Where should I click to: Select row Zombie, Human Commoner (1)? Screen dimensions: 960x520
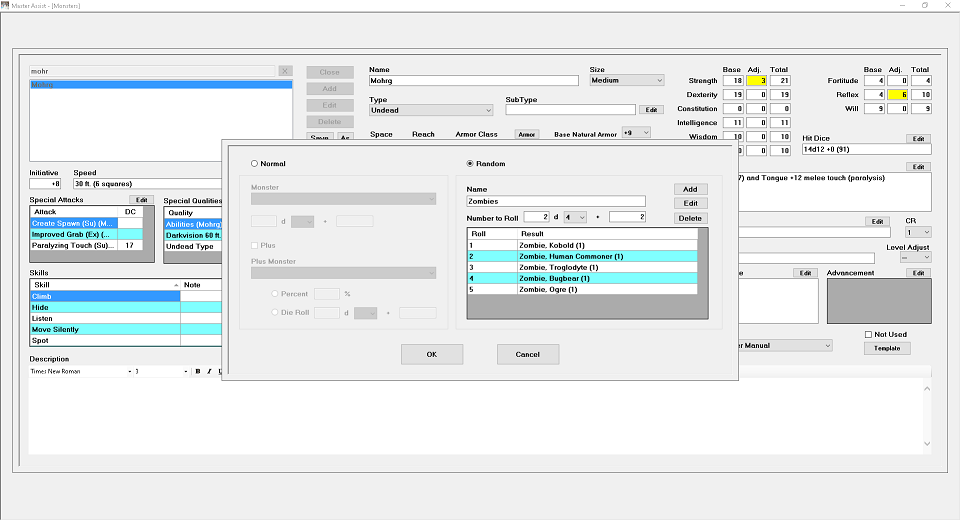click(582, 256)
